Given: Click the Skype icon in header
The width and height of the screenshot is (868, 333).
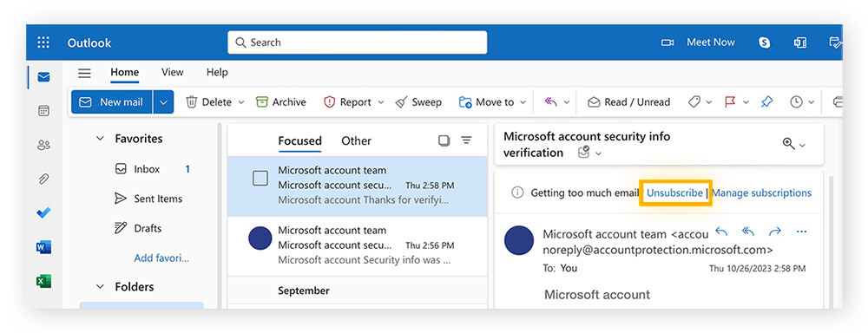Looking at the screenshot, I should click(x=765, y=42).
